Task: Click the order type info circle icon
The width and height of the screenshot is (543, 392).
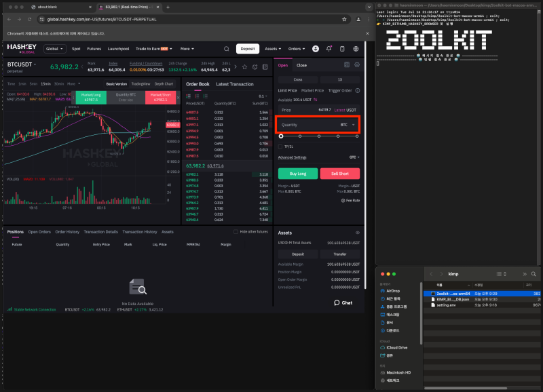Action: click(358, 91)
